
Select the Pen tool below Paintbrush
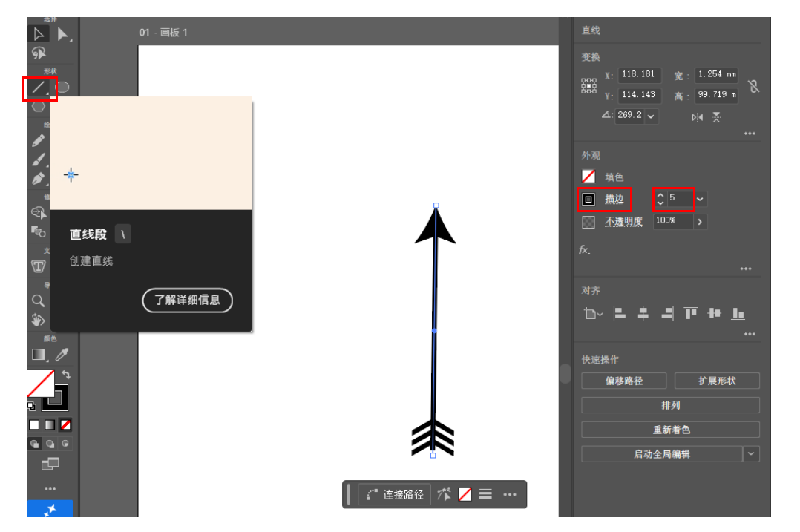39,179
